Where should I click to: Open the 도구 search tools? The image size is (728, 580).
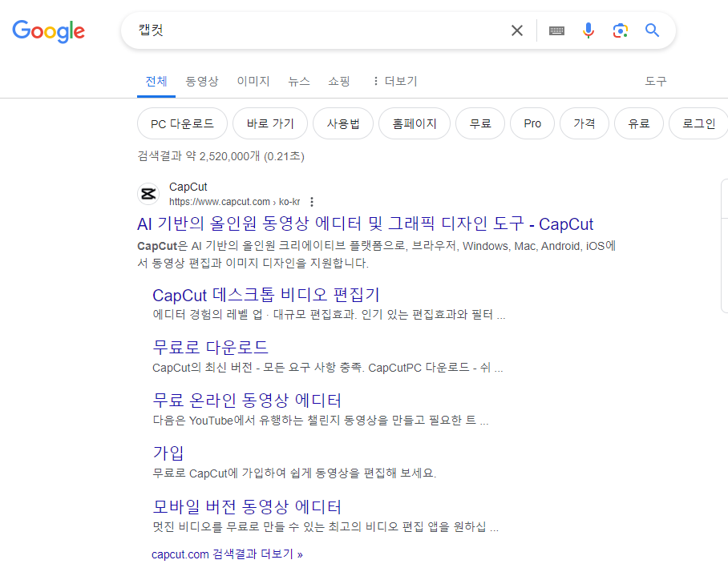pos(656,81)
